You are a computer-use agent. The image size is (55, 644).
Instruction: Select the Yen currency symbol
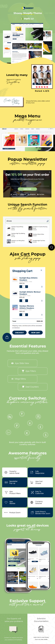click(30, 423)
